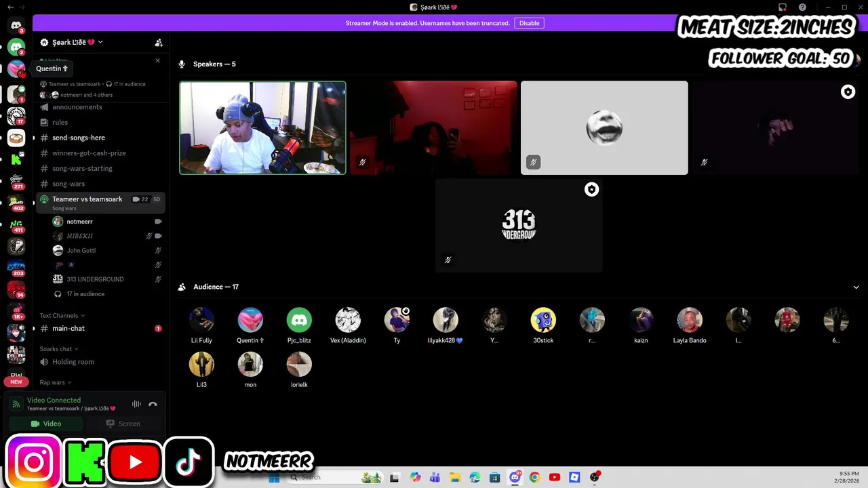Open the green K server icon in rail
Screen dimensions: 868x488
click(x=16, y=160)
